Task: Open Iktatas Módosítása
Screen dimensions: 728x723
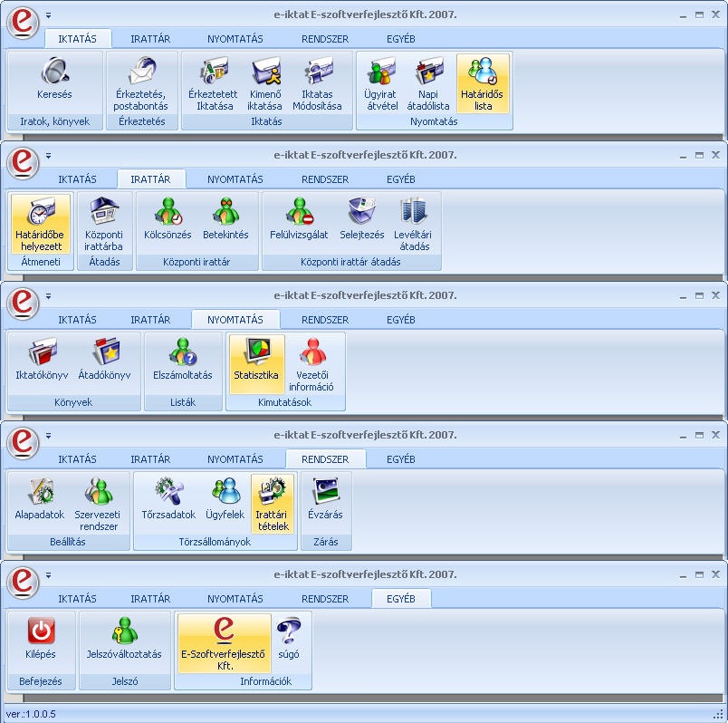Action: click(317, 82)
